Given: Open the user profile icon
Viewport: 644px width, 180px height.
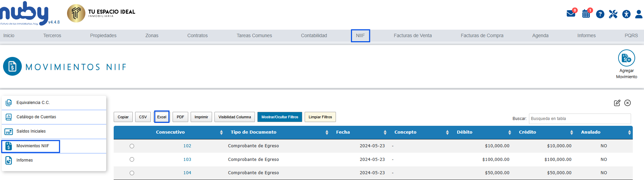Looking at the screenshot, I should coord(639,14).
